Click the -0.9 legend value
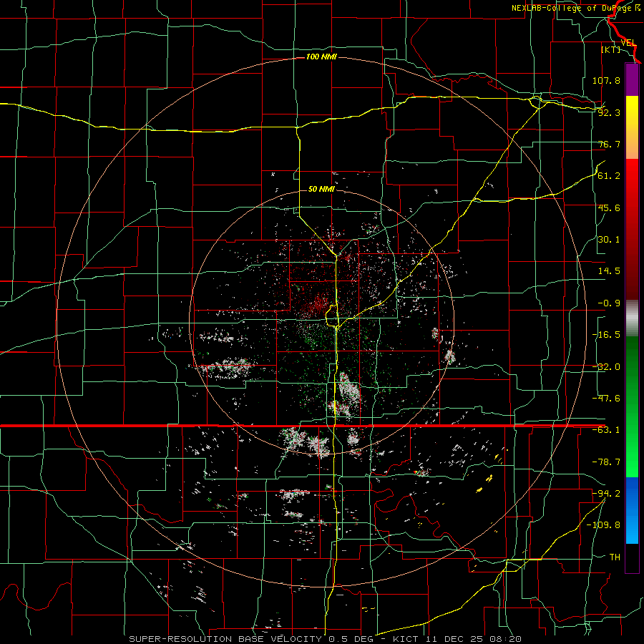This screenshot has width=644, height=644. [x=609, y=303]
